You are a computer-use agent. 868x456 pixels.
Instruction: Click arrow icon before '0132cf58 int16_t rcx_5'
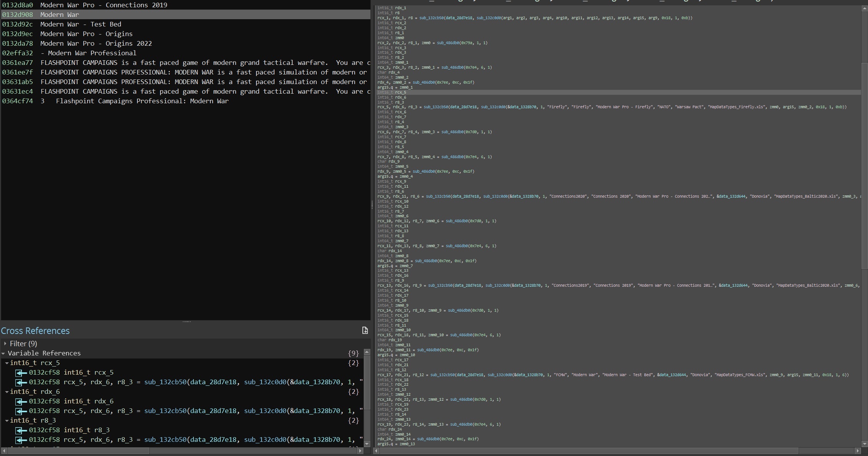pos(21,373)
